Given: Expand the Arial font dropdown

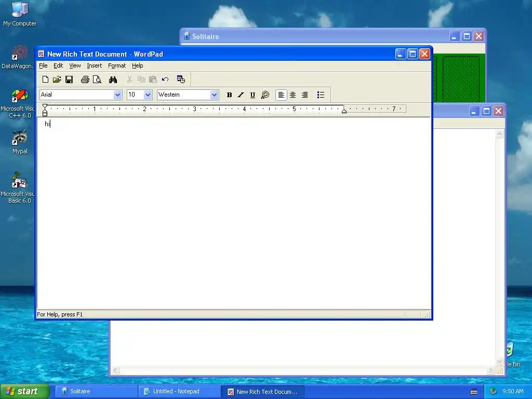Looking at the screenshot, I should pos(117,95).
